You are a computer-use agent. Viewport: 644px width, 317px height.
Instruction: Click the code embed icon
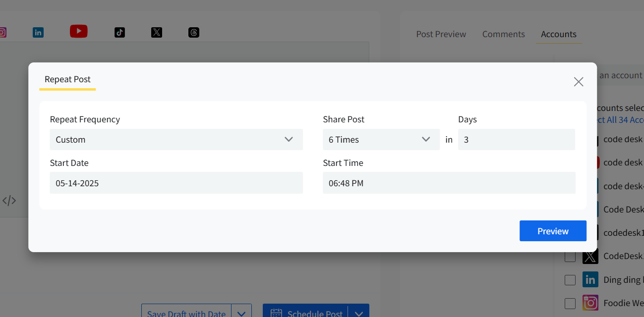[x=9, y=201]
